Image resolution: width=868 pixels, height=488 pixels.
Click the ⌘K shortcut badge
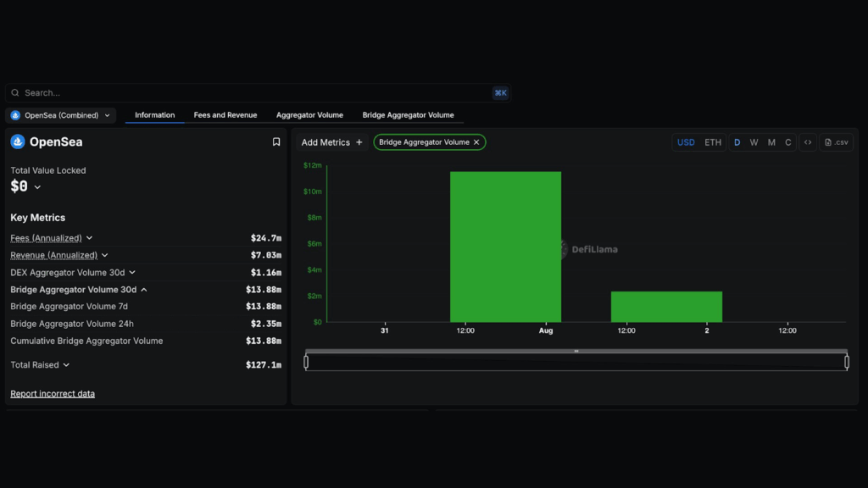(x=500, y=93)
